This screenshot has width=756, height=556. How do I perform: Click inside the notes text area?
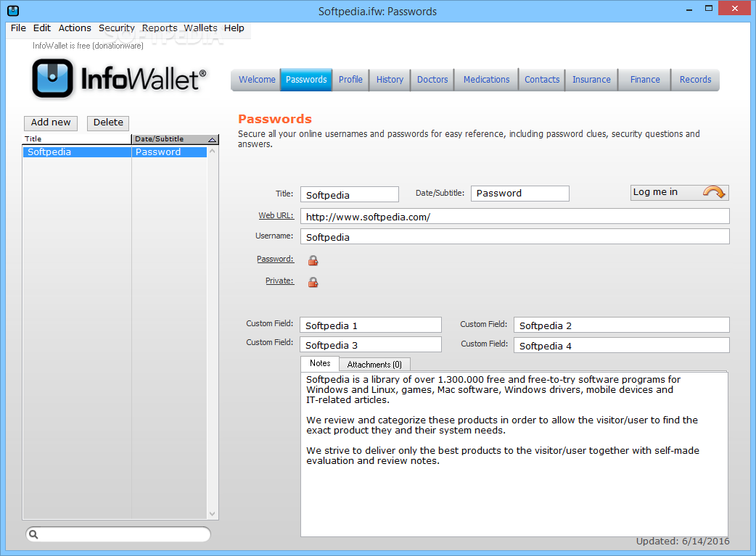[514, 454]
